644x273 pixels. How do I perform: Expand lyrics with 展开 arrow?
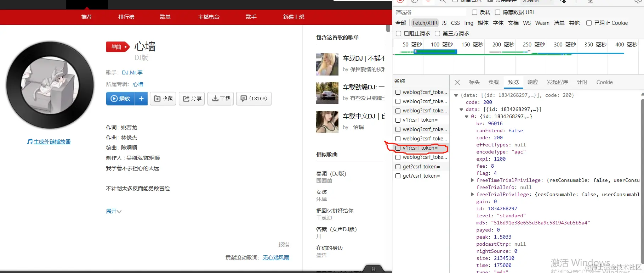(x=114, y=211)
